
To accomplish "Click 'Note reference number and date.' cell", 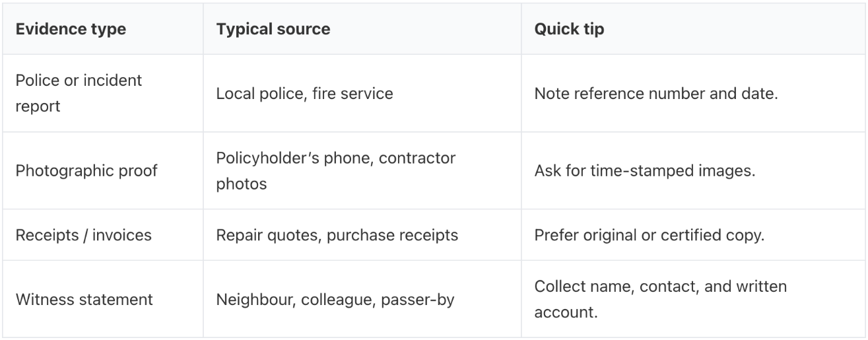I will click(657, 93).
